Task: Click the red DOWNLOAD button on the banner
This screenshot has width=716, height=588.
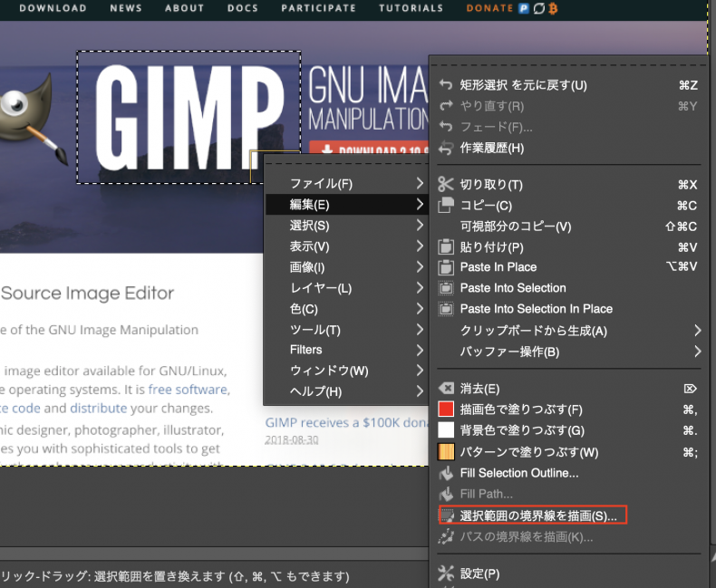Action: pyautogui.click(x=369, y=149)
